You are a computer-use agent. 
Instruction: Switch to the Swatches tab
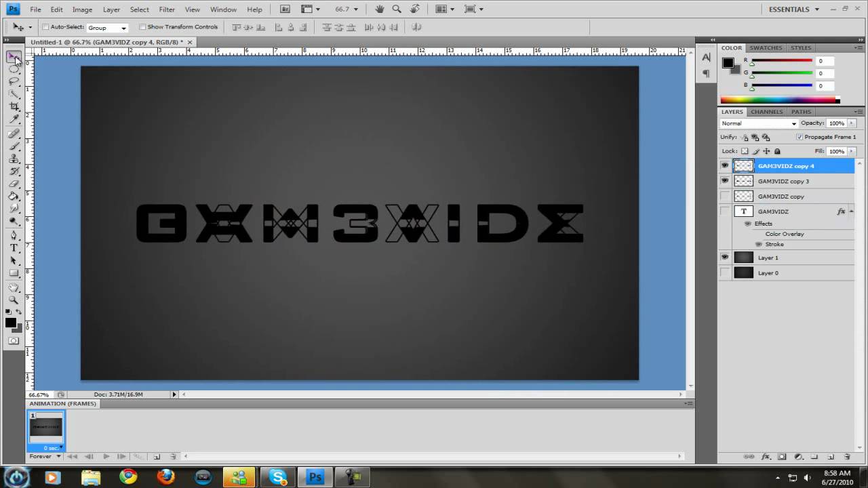pyautogui.click(x=766, y=48)
